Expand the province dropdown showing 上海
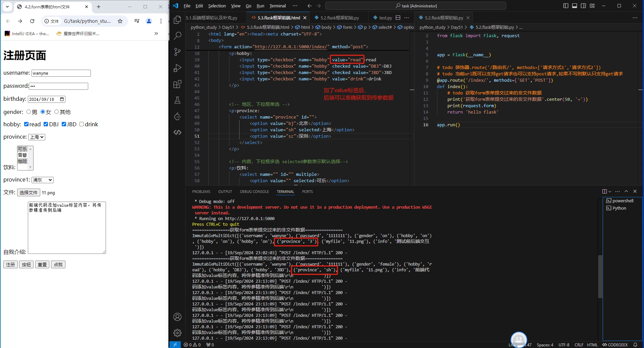 37,137
